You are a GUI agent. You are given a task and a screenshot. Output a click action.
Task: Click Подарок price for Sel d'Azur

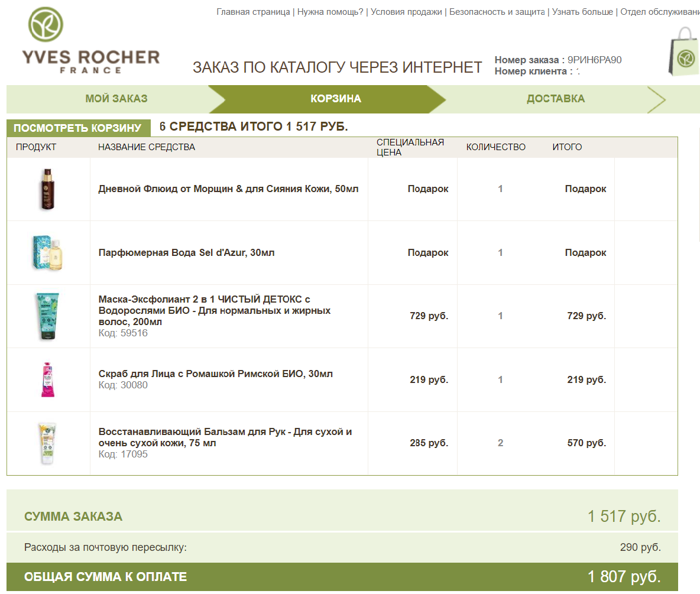click(x=427, y=252)
